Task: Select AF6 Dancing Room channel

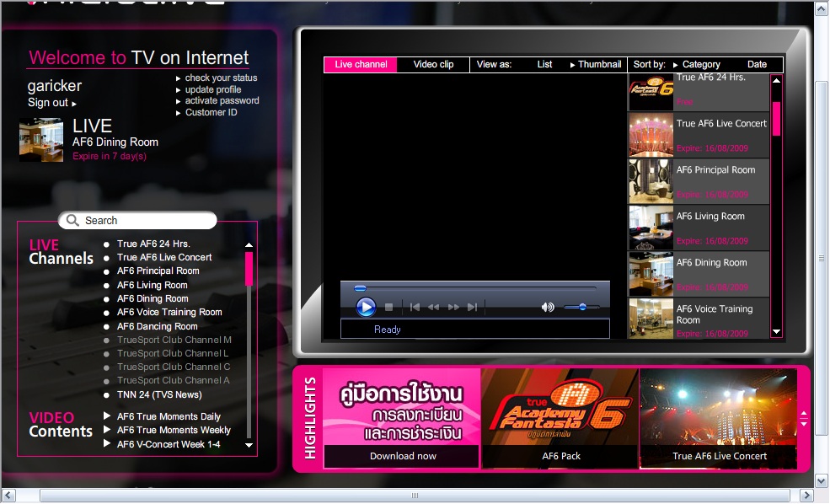Action: click(158, 327)
